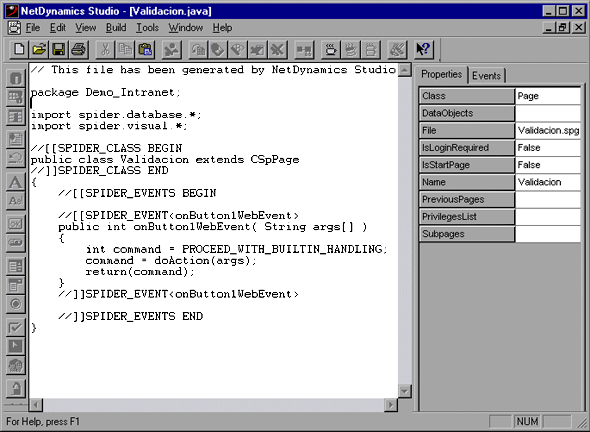Select the static text 'A' tool in sidebar
Viewport: 590px width, 432px height.
16,183
